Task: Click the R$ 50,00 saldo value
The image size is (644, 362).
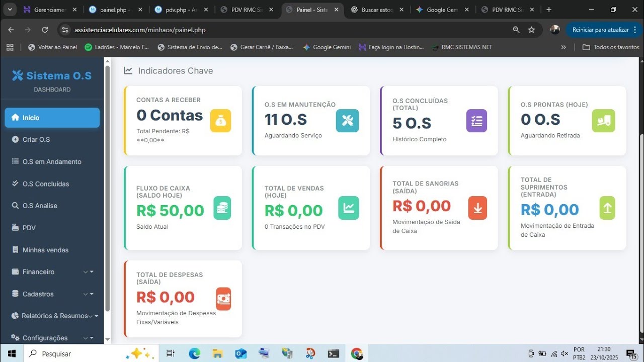Action: (170, 211)
